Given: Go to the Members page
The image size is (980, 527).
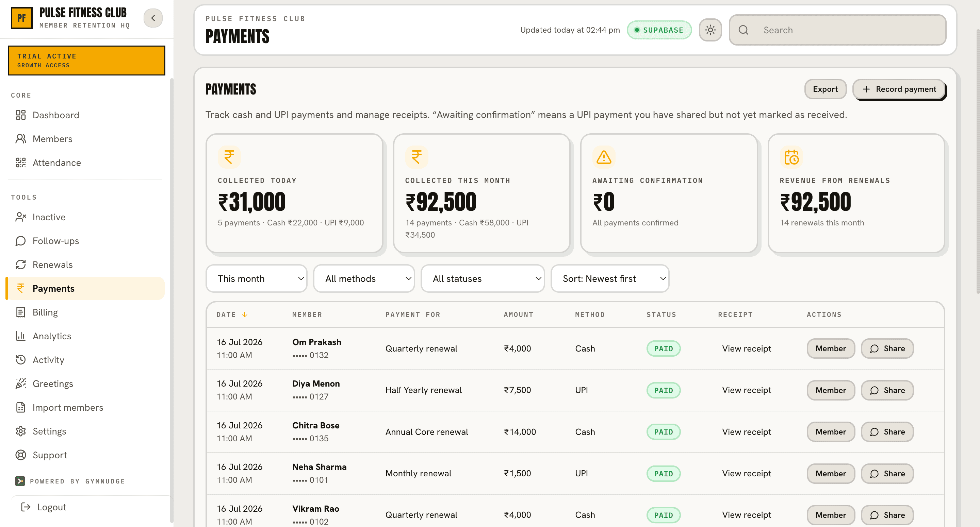Looking at the screenshot, I should (86, 139).
